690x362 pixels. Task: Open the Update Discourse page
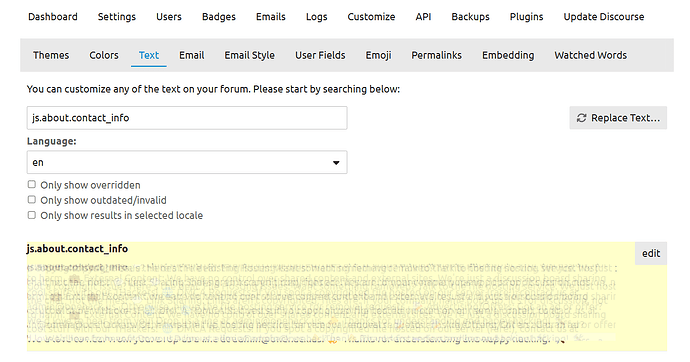click(x=604, y=17)
